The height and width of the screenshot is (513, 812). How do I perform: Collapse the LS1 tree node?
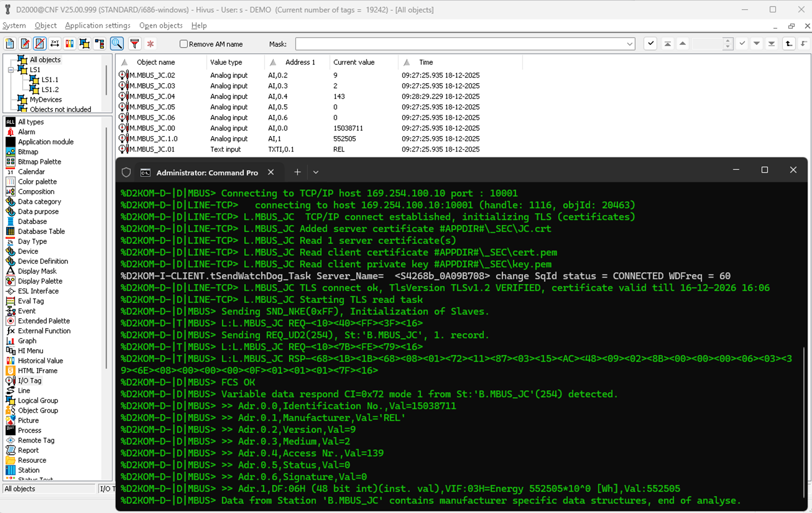11,70
